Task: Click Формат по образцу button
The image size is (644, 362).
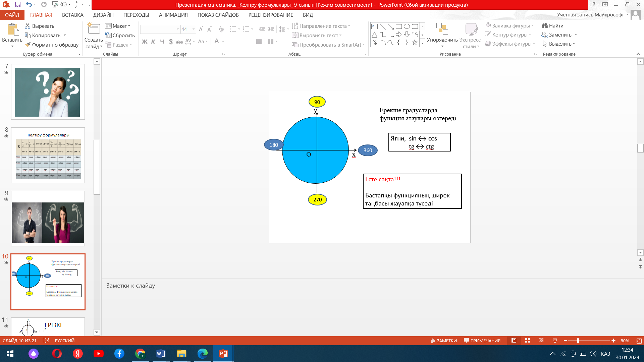Action: pos(52,45)
